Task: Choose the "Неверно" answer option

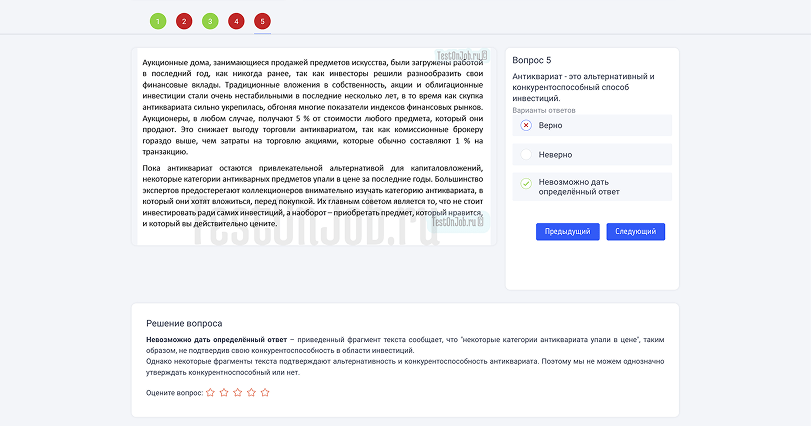Action: click(x=555, y=155)
